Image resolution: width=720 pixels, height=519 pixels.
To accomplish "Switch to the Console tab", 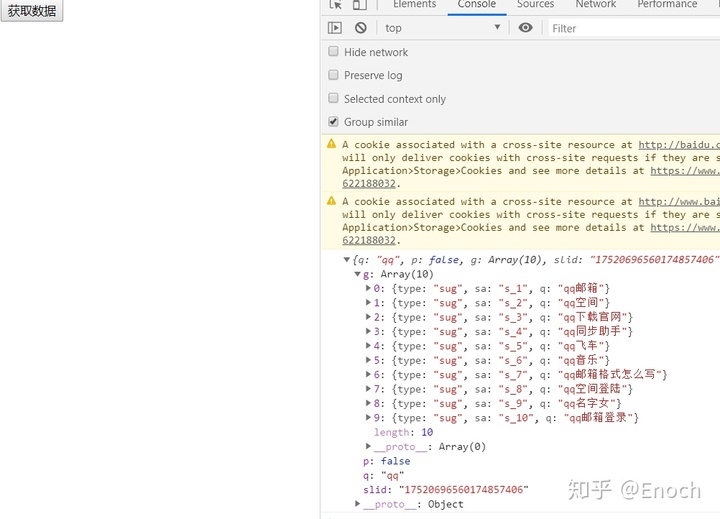I will coord(477,5).
